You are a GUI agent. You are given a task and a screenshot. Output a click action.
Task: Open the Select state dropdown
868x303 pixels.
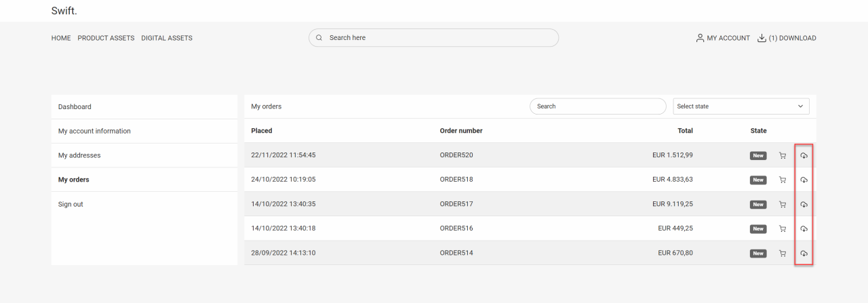click(x=741, y=106)
